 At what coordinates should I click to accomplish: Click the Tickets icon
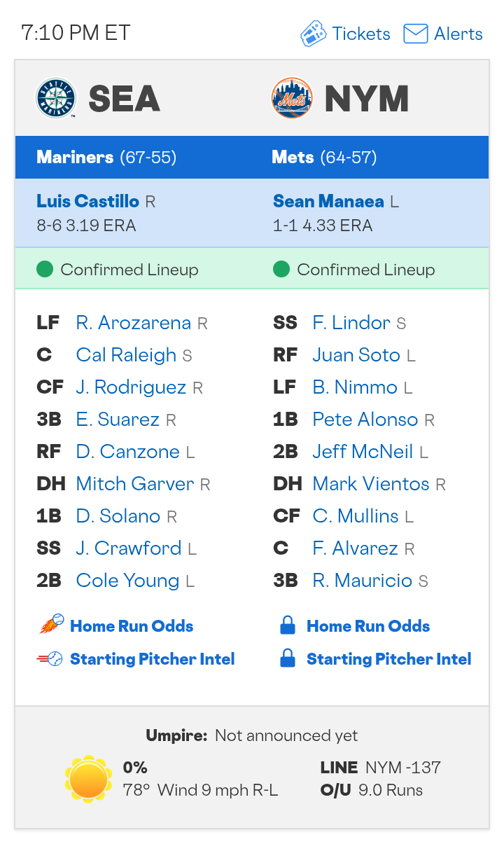(x=314, y=34)
